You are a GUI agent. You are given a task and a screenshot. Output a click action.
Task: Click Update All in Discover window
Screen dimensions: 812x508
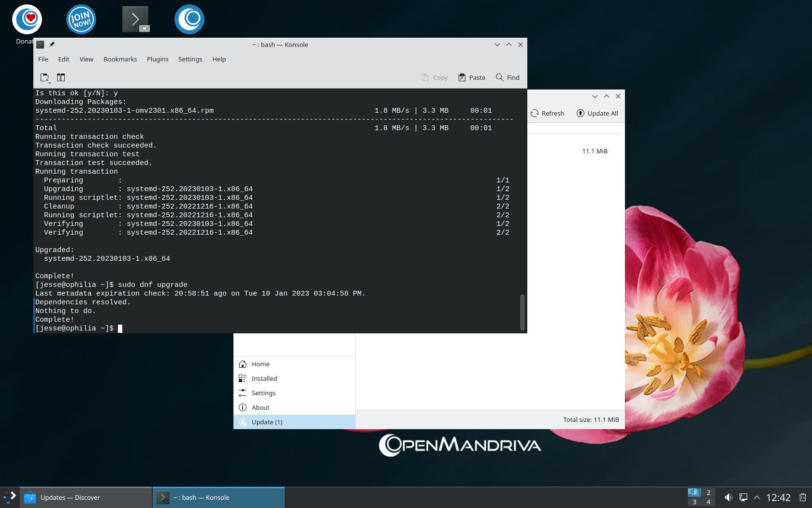click(597, 113)
